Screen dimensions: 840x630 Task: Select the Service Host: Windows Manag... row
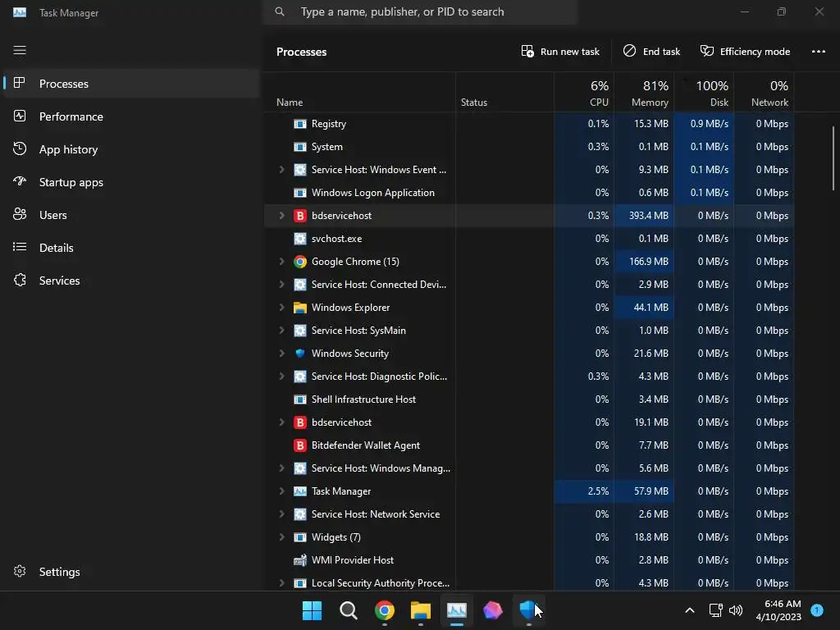529,468
